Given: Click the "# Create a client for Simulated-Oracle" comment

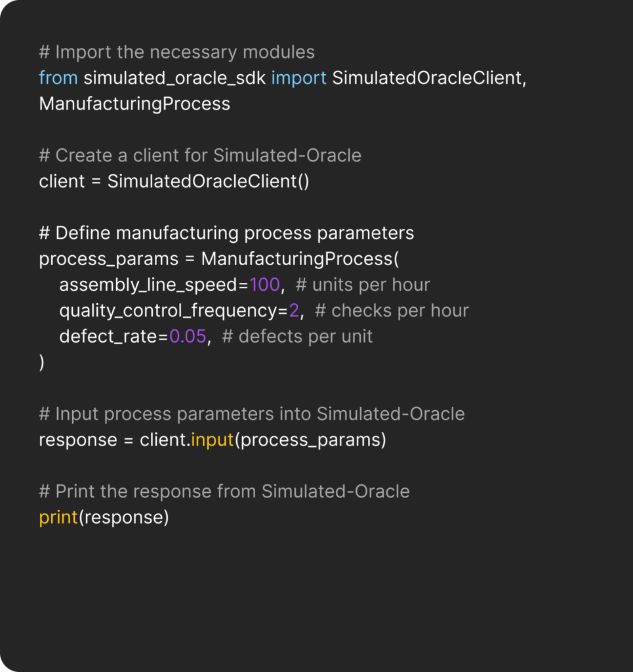Looking at the screenshot, I should coord(200,155).
